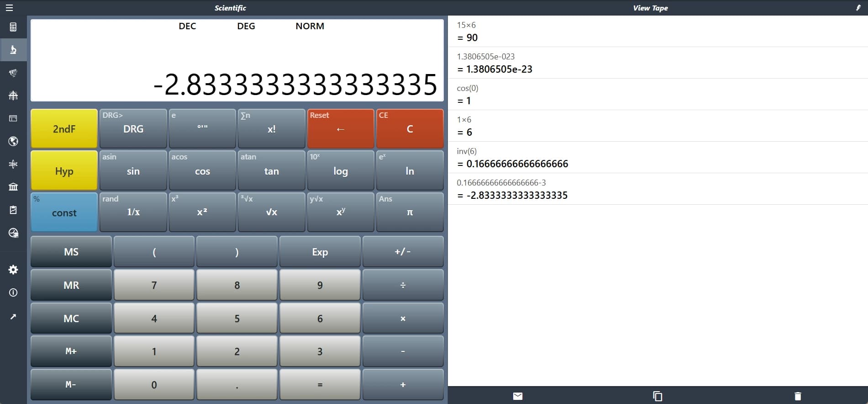Click the log function key
Image resolution: width=868 pixels, height=404 pixels.
click(340, 170)
